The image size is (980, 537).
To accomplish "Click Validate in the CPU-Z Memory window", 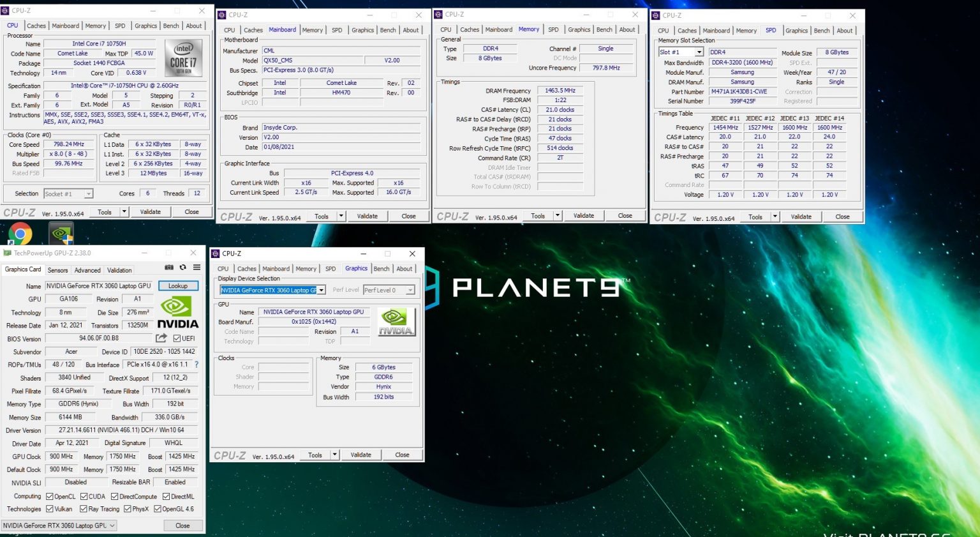I will (x=584, y=215).
